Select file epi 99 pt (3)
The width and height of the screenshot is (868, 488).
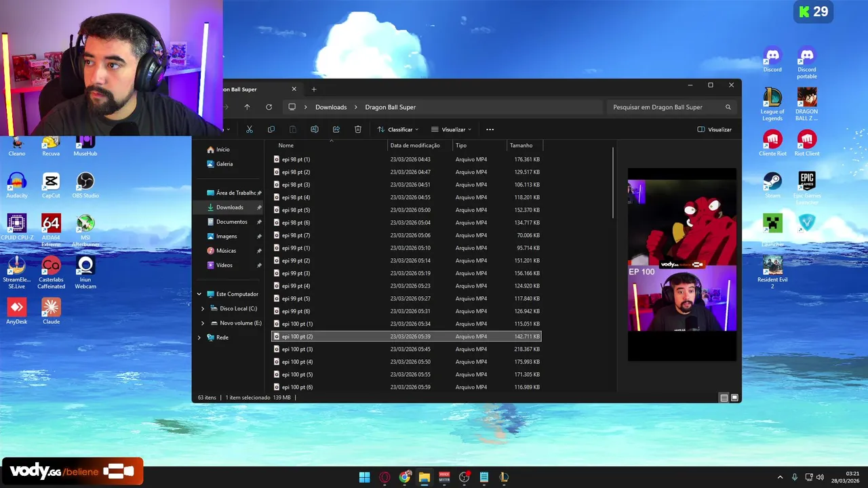coord(406,273)
